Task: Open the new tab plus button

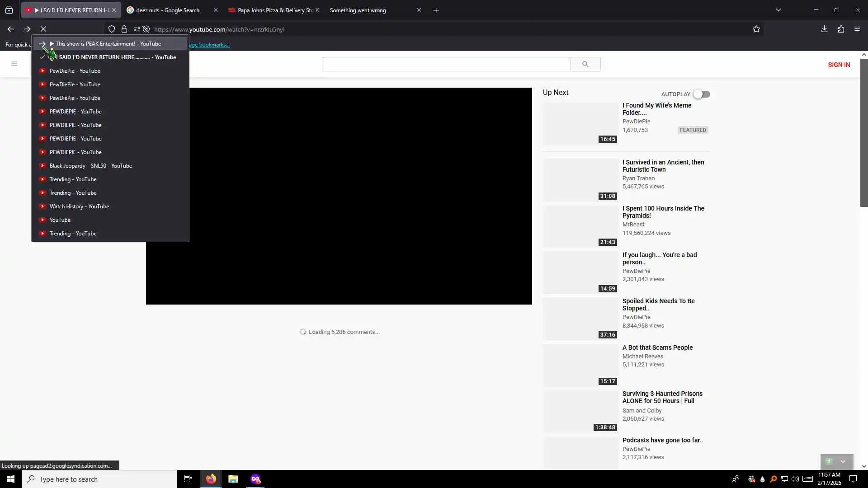Action: 436,10
